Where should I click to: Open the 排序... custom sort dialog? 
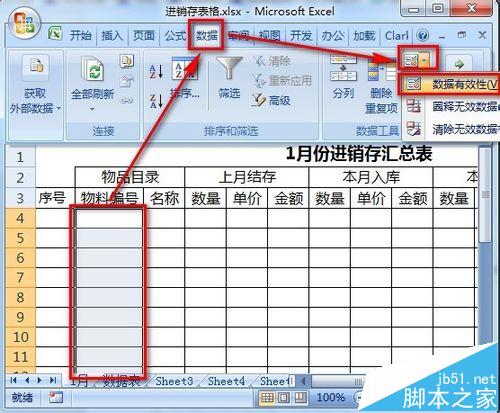(184, 78)
